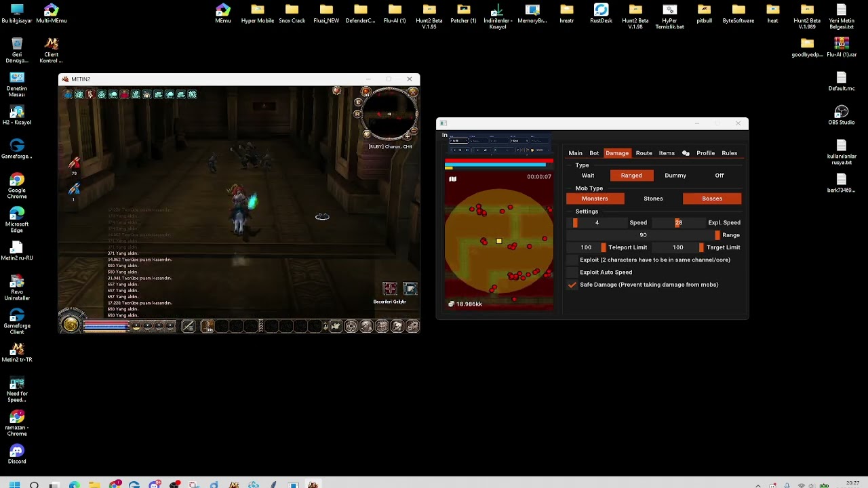The width and height of the screenshot is (868, 488).
Task: Click the circular minimap in METIN2 window
Action: [389, 115]
